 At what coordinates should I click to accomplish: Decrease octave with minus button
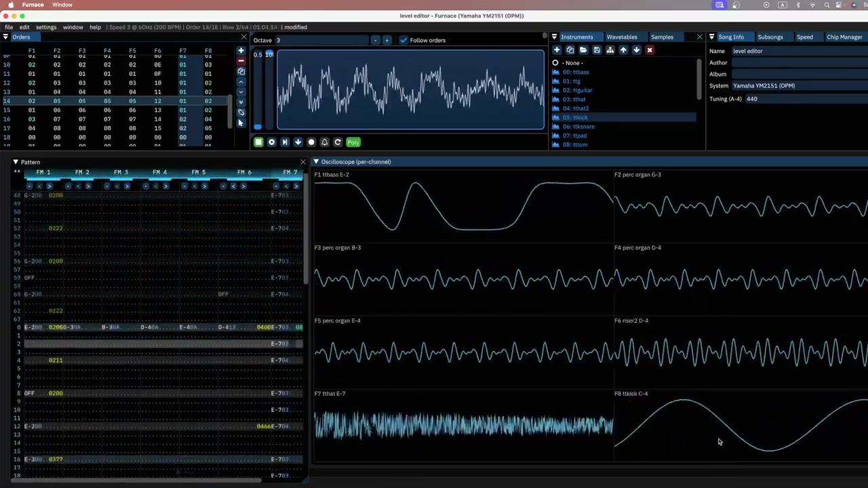(375, 40)
